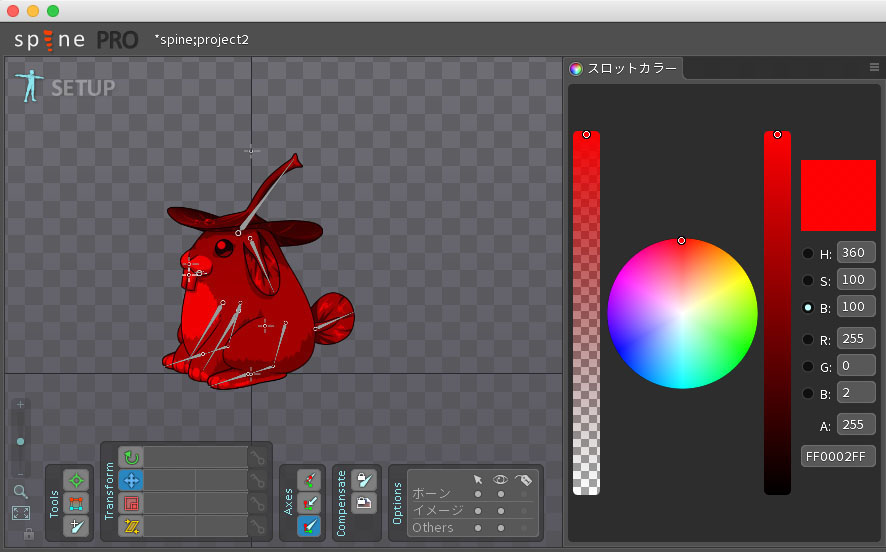Open the slot color panel menu icon
Screen dimensions: 886x552
pyautogui.click(x=874, y=67)
